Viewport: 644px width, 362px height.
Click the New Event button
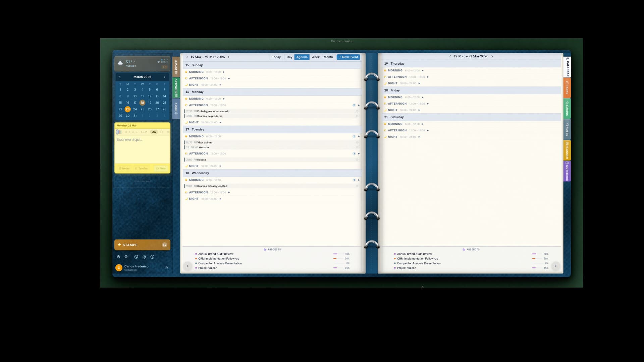point(348,57)
